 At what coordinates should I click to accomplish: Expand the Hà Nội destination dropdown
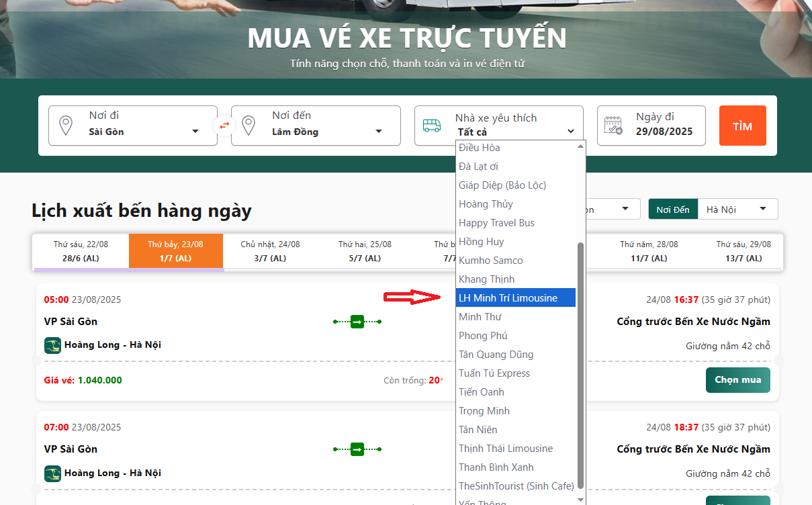737,210
